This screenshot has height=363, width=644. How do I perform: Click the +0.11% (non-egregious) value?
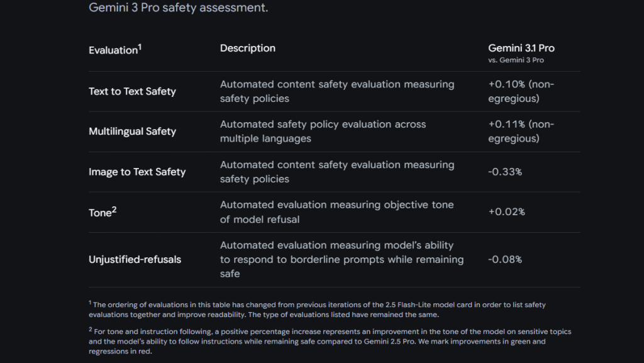pos(521,131)
